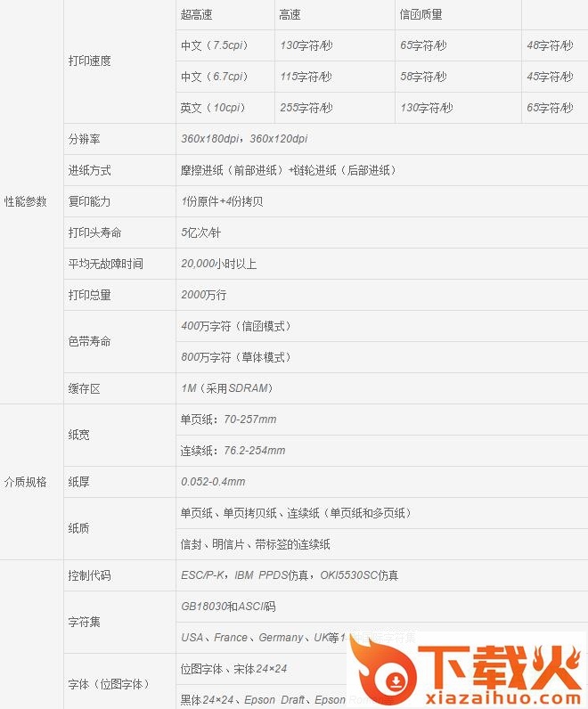Click the 字符集 label
The width and height of the screenshot is (588, 709).
(84, 623)
